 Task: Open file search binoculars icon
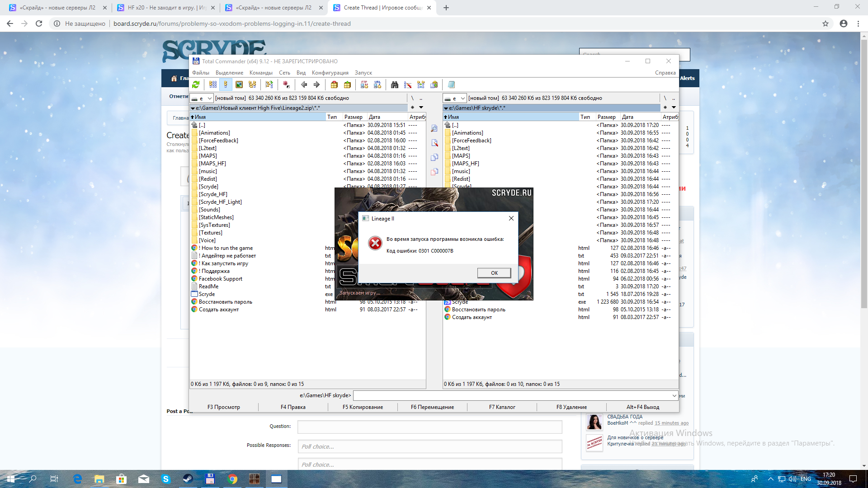tap(395, 84)
